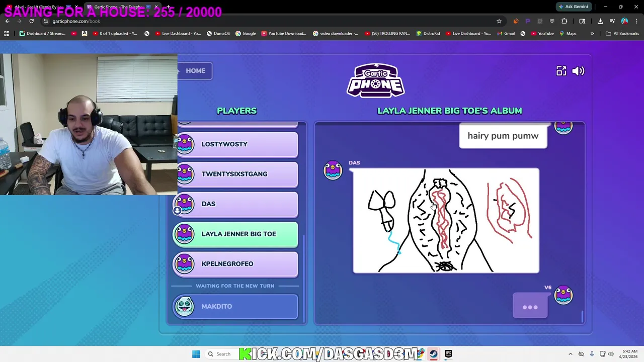
Task: Click MAKDITO's ghost avatar
Action: tap(185, 306)
